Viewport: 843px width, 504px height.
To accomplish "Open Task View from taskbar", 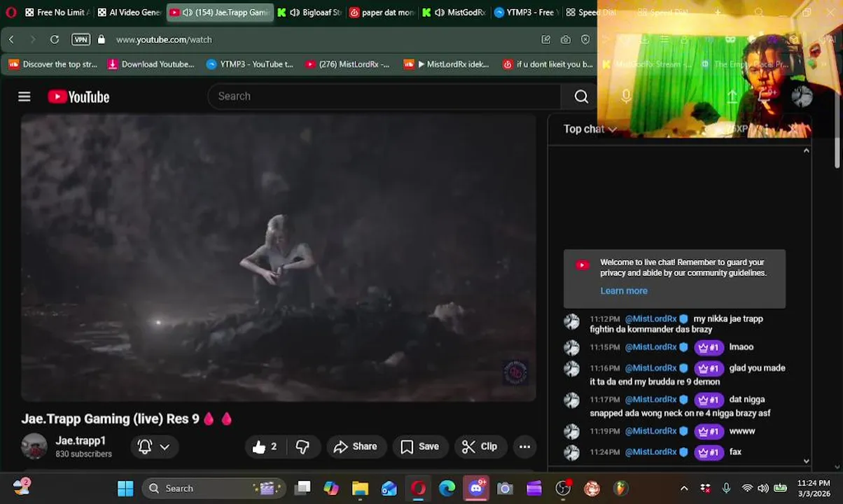I will point(302,489).
